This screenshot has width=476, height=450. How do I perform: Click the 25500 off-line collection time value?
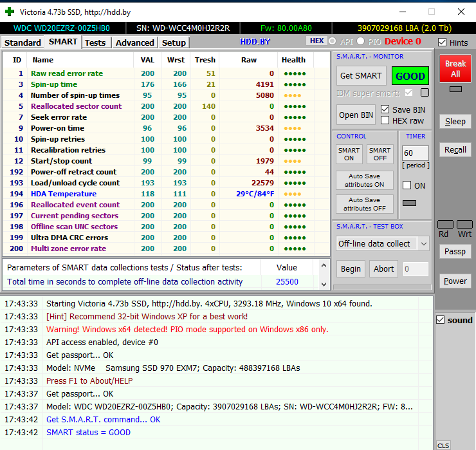[287, 282]
